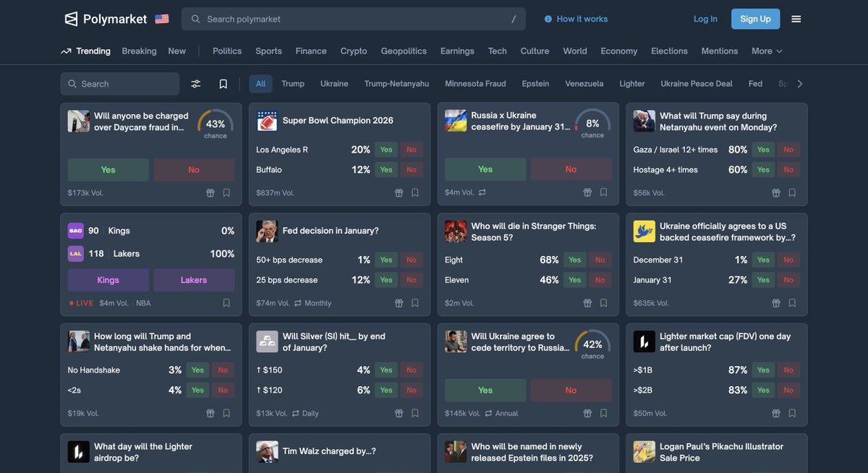Select the All topic chip
This screenshot has width=868, height=473.
click(x=260, y=84)
